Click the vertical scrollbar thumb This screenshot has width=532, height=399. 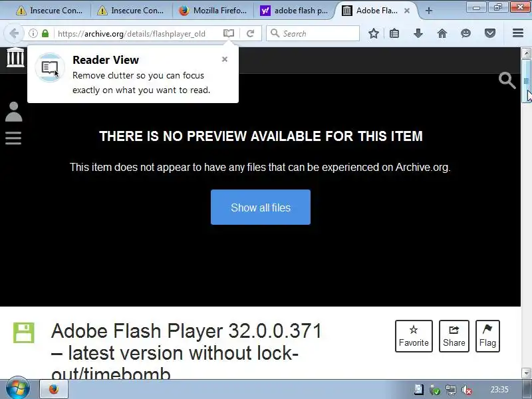[x=526, y=80]
